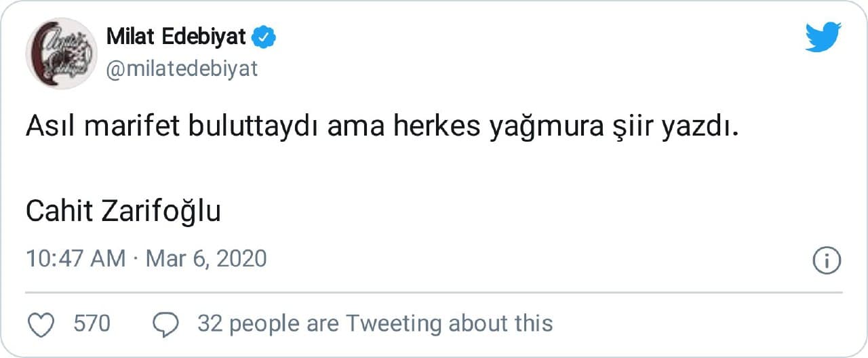This screenshot has height=358, width=868.
Task: Open the @milatedebiyat handle link
Action: coord(182,68)
